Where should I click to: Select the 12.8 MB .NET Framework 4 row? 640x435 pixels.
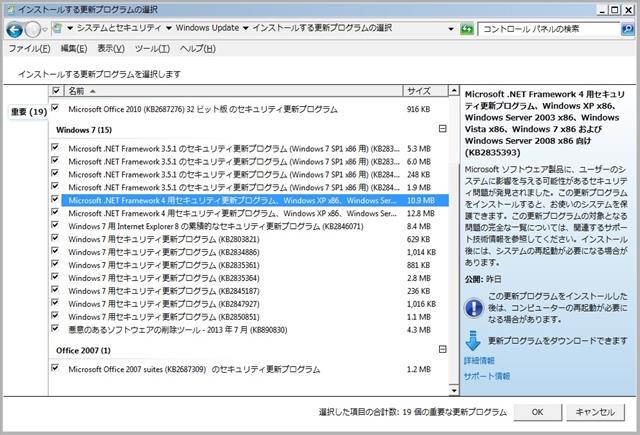[x=249, y=213]
